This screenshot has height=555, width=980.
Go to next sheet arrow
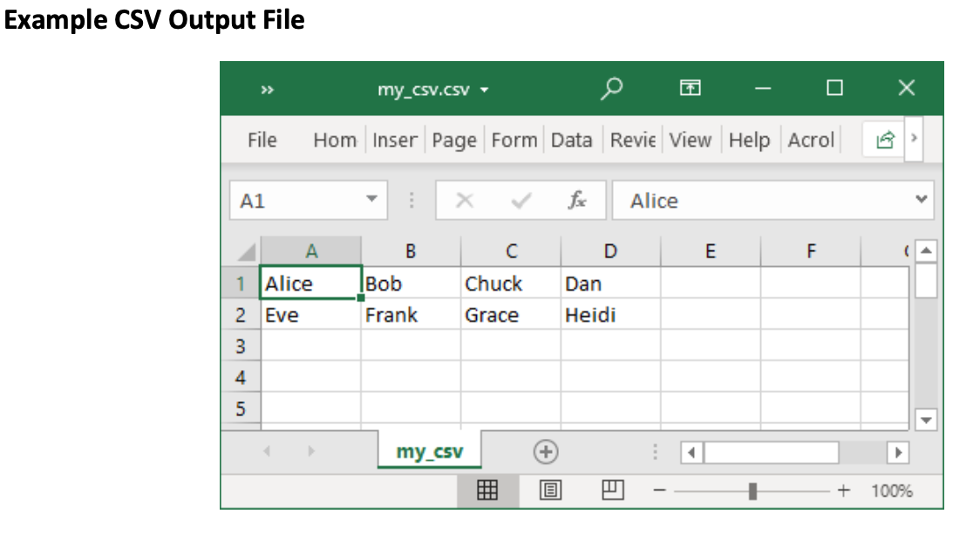coord(311,451)
